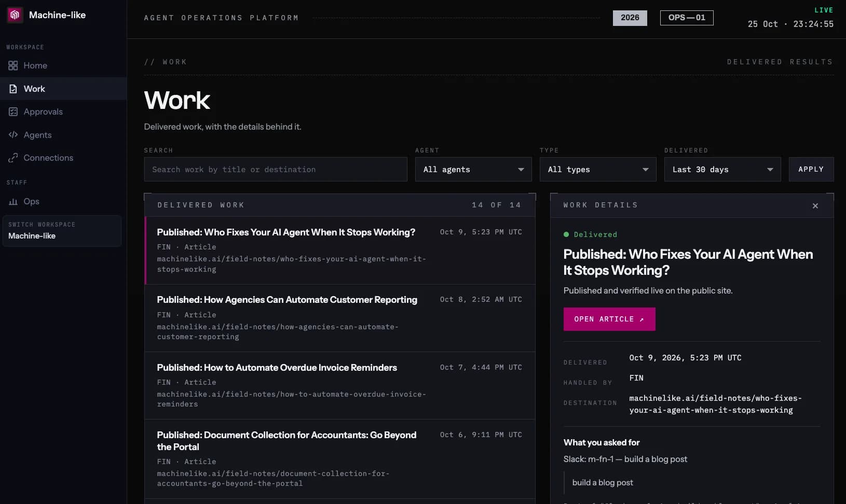Viewport: 846px width, 504px height.
Task: Click the 'Oct 7, 4:44 PM UTC' timestamp
Action: [481, 367]
